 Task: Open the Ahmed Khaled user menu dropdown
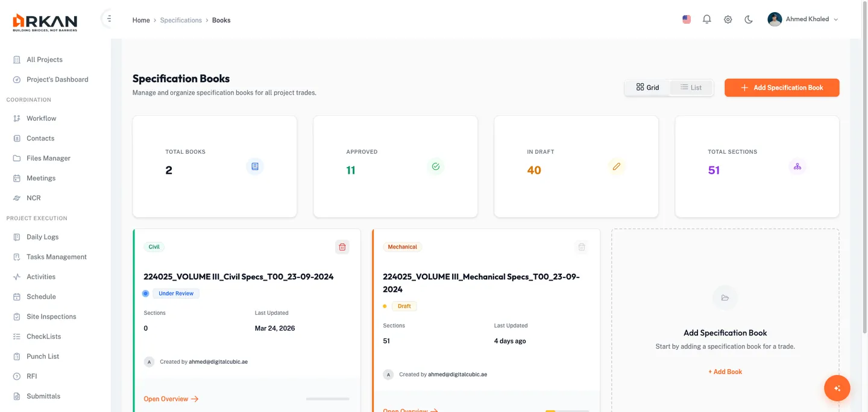point(803,19)
